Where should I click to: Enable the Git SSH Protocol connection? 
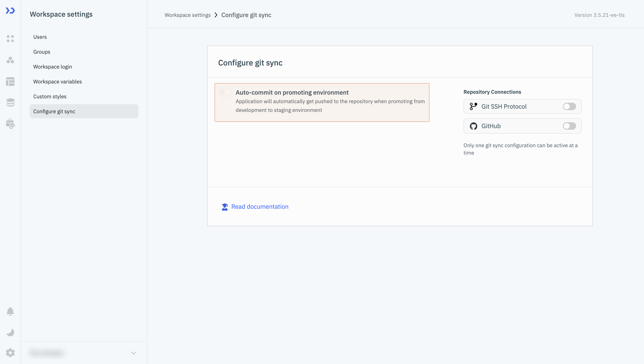point(569,106)
